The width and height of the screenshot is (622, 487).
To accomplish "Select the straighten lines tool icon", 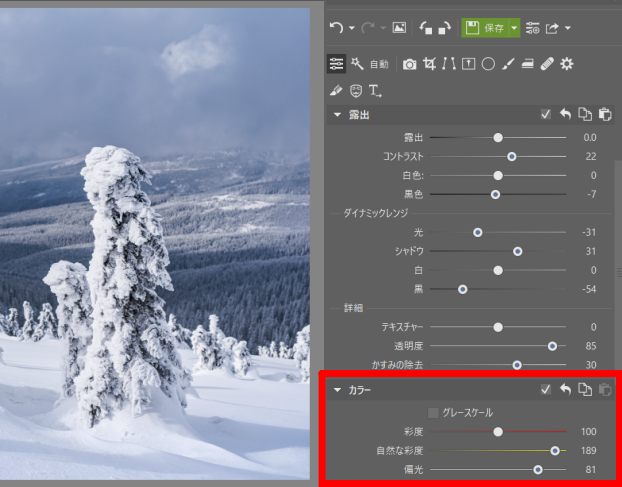I will coord(449,64).
